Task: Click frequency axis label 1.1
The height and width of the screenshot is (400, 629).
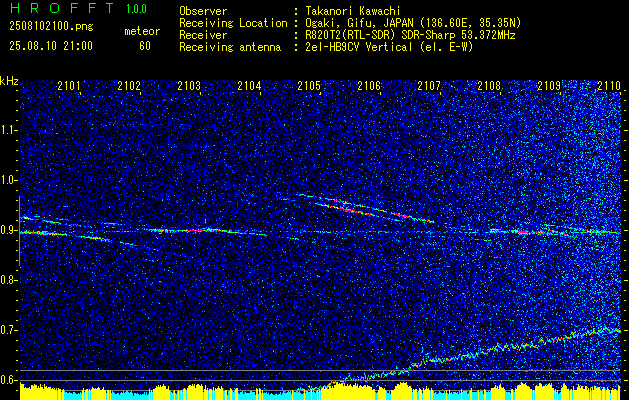Action: click(x=9, y=130)
